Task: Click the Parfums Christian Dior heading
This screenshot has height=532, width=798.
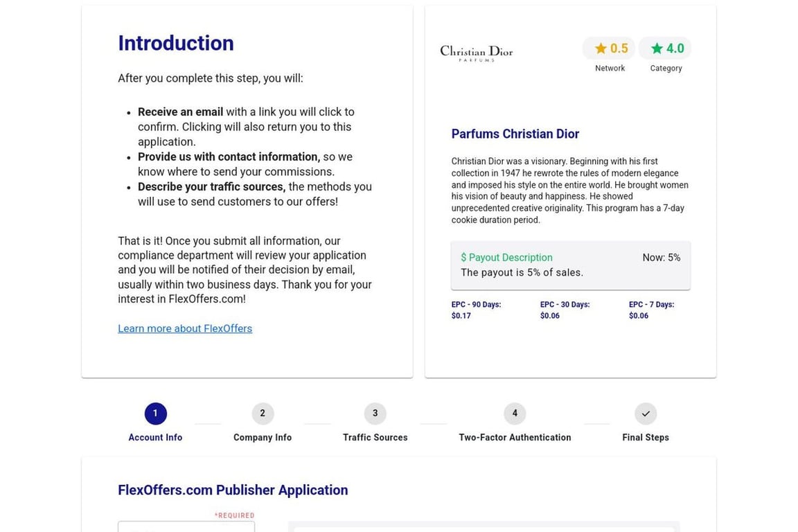Action: click(515, 134)
